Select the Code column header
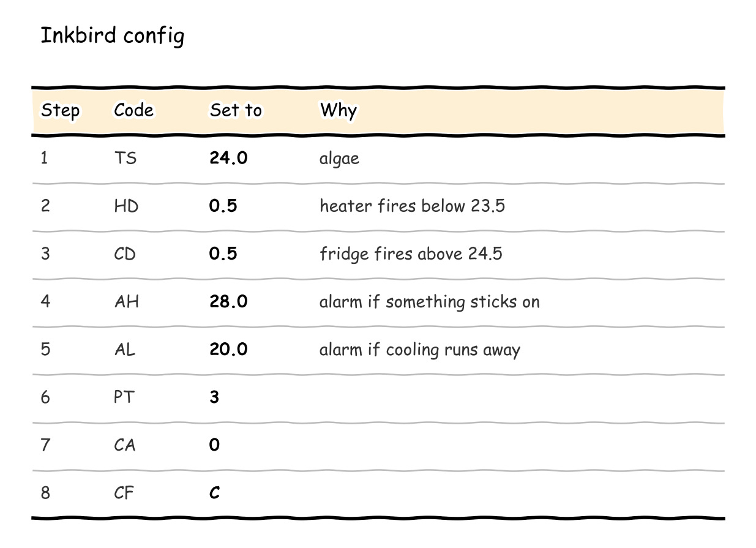Viewport: 756px width, 548px height. [133, 110]
